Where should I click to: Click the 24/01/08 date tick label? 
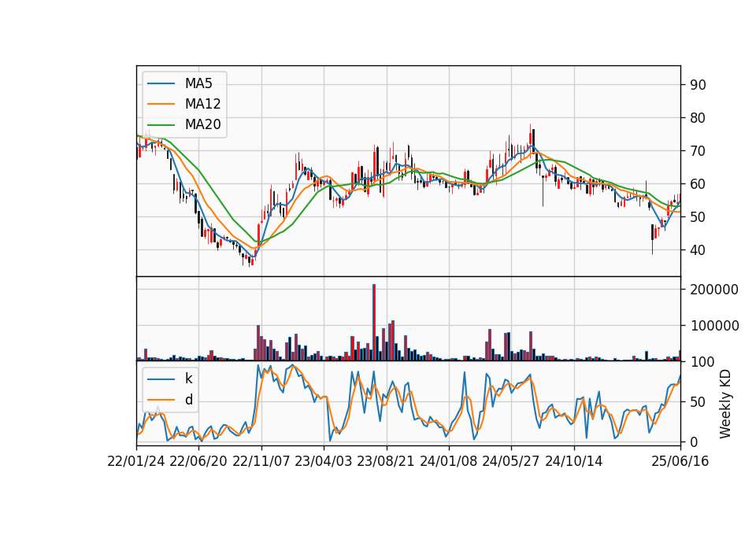click(448, 461)
